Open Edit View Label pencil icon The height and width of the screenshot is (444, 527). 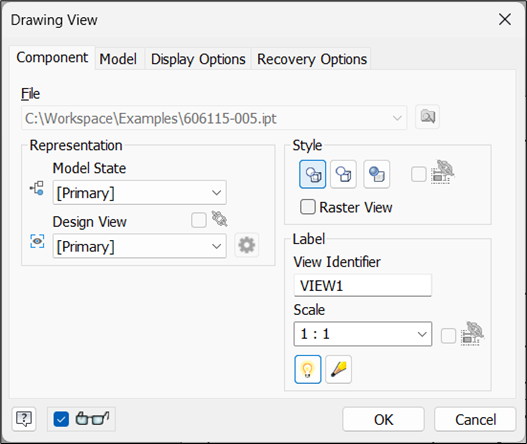tap(338, 369)
